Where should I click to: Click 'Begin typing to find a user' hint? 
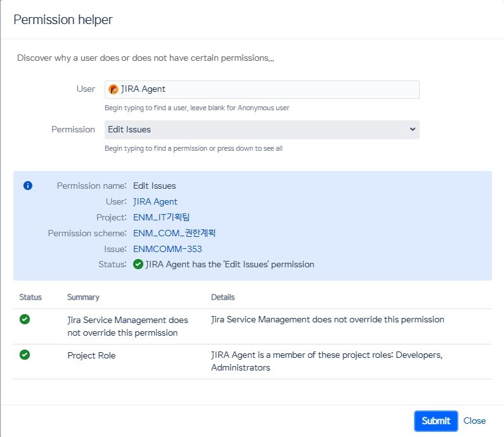click(197, 108)
